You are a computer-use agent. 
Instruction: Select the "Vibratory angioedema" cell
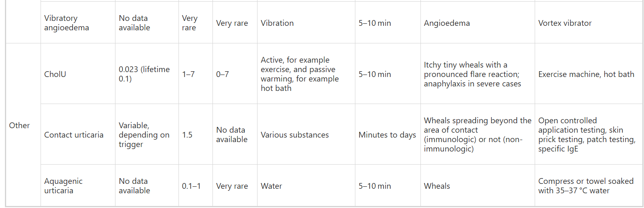click(x=66, y=23)
